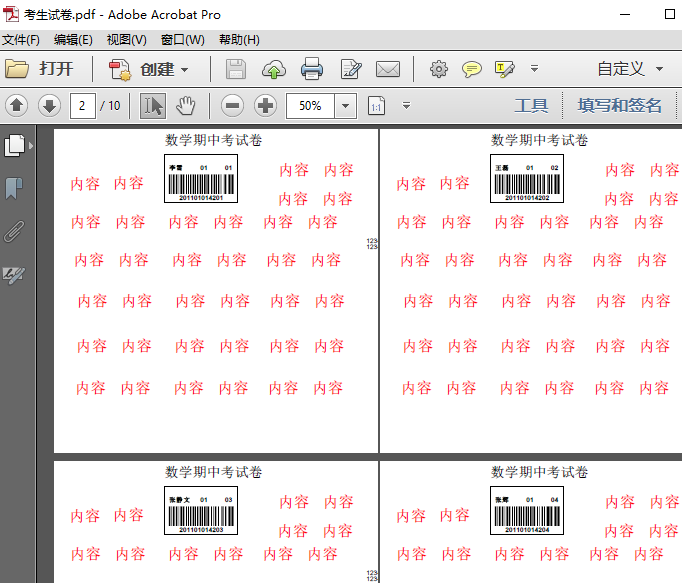Zoom in with the plus button
This screenshot has height=583, width=682.
tap(265, 106)
